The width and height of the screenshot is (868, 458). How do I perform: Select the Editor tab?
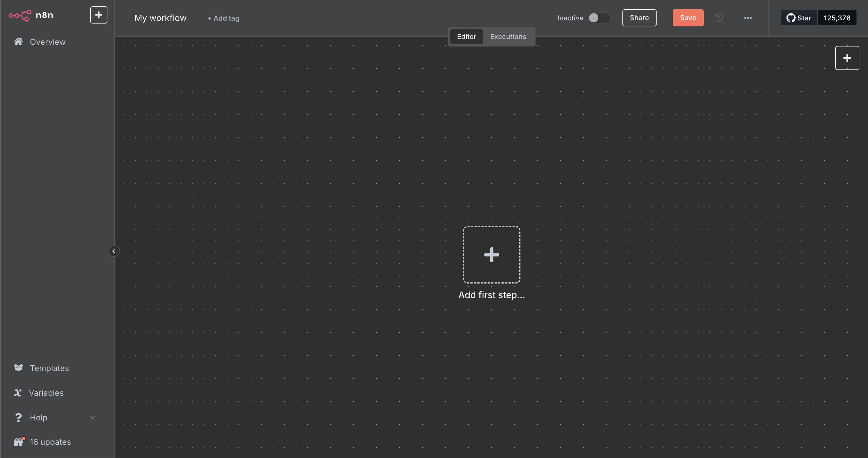(x=467, y=36)
